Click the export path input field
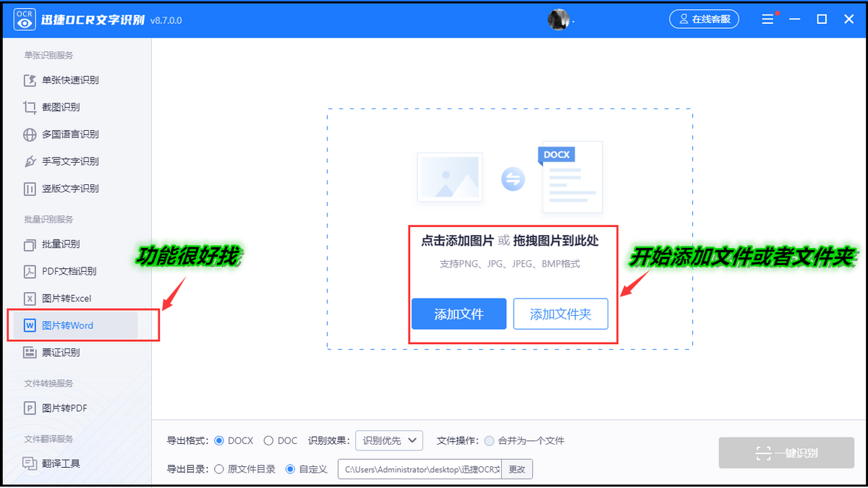The height and width of the screenshot is (488, 868). pos(420,469)
